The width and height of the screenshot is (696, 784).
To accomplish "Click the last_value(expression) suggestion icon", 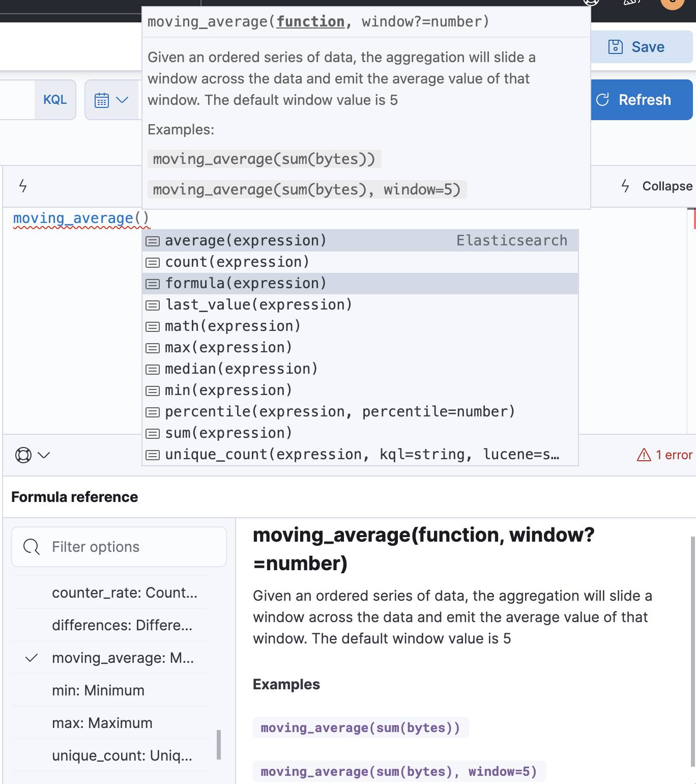I will 153,305.
